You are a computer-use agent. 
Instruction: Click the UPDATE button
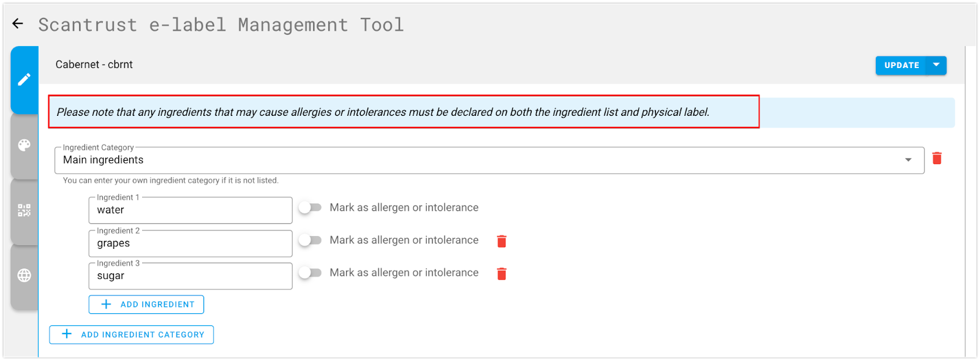point(902,65)
